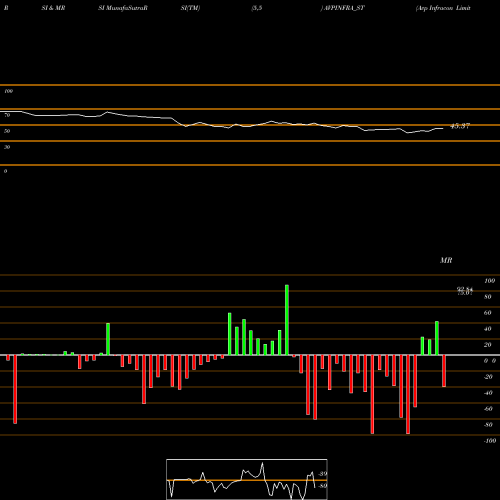Click the mini overview chart thumbnail
Viewport: 500px width, 500px height.
[247, 479]
